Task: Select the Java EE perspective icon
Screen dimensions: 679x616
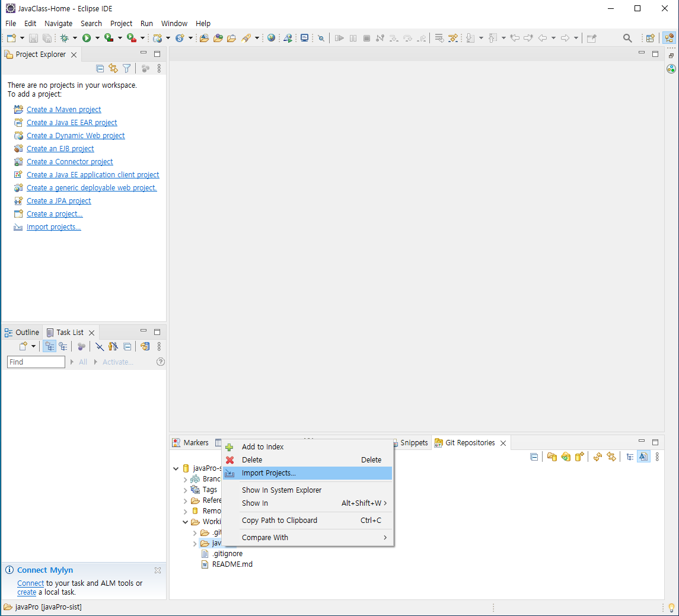Action: (669, 38)
